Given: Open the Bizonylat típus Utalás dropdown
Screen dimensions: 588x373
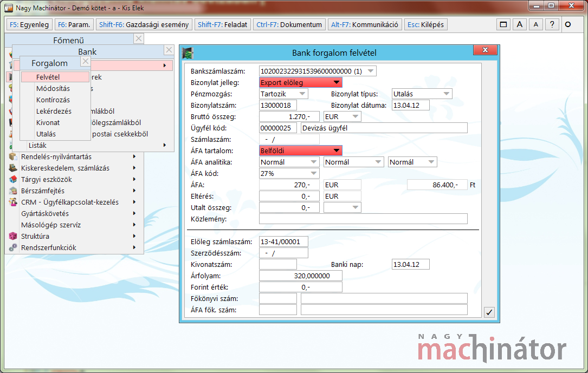Looking at the screenshot, I should (446, 94).
